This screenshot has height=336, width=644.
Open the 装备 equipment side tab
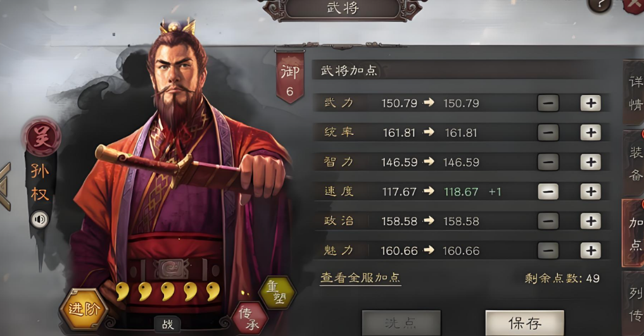(635, 163)
